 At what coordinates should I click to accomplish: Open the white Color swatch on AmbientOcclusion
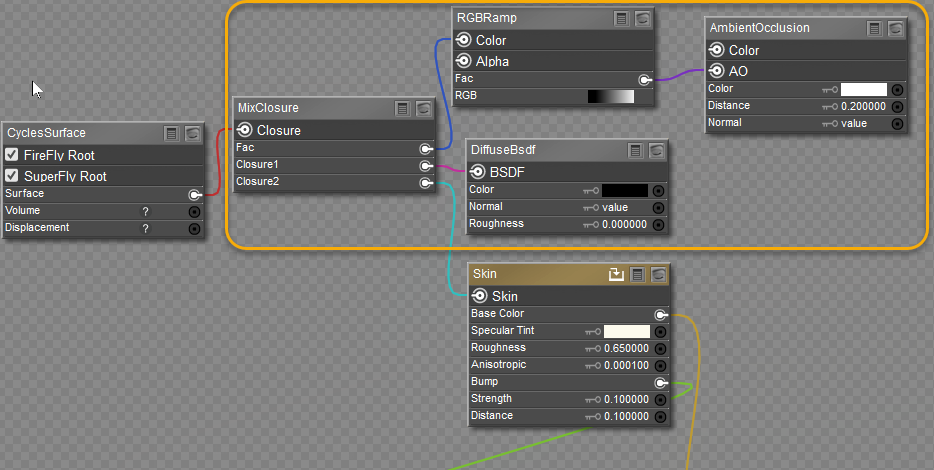tap(864, 90)
